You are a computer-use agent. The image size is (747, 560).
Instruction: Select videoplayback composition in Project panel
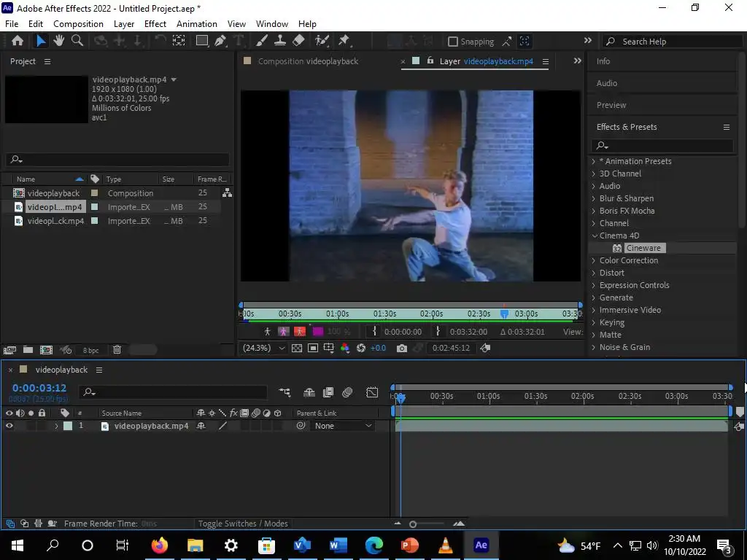pos(53,192)
